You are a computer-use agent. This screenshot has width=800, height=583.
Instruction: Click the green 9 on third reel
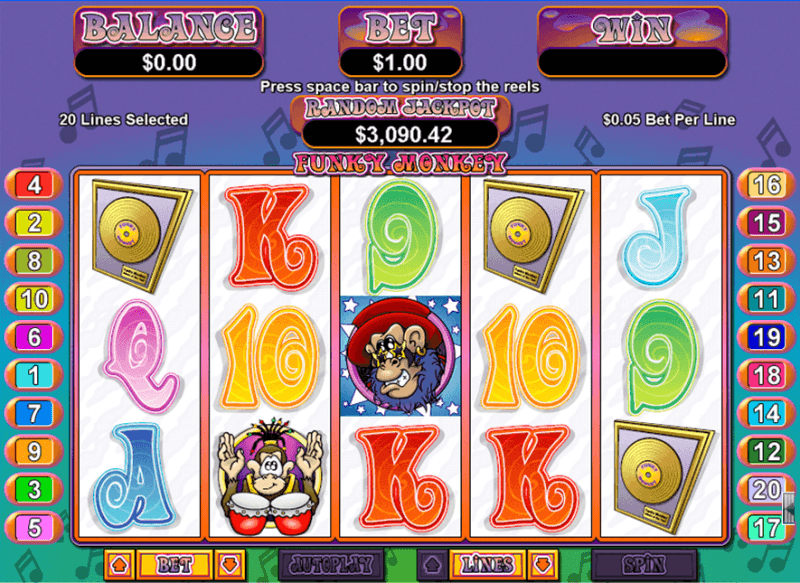coord(403,238)
